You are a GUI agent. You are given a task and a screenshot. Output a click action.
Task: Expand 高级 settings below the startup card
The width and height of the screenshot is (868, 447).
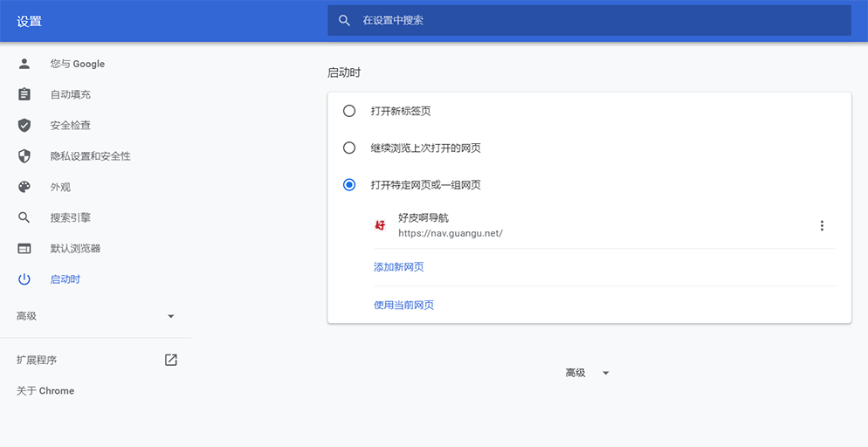point(588,373)
